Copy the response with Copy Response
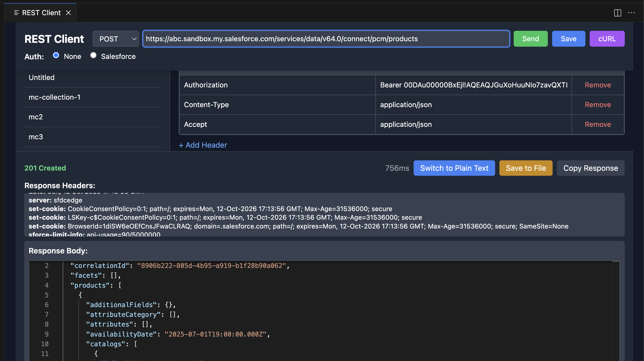 590,168
